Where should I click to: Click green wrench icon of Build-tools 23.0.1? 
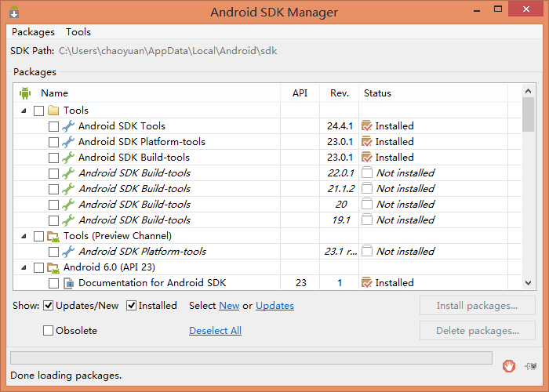point(68,158)
